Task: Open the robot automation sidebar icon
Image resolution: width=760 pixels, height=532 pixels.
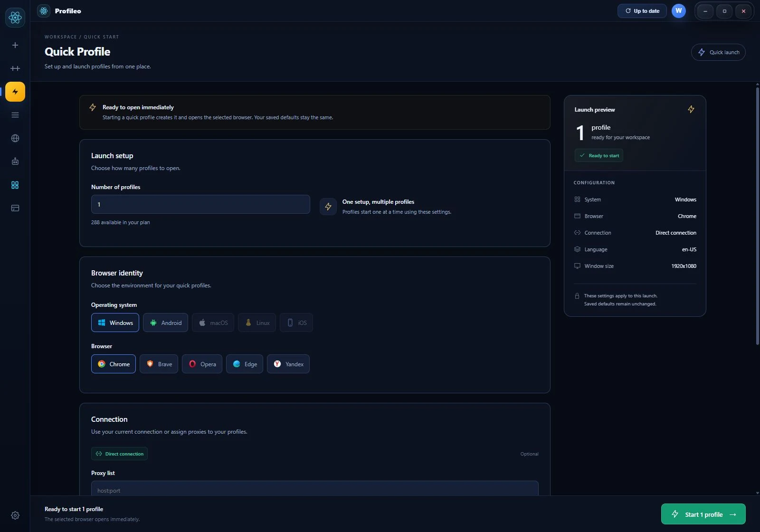Action: coord(15,161)
